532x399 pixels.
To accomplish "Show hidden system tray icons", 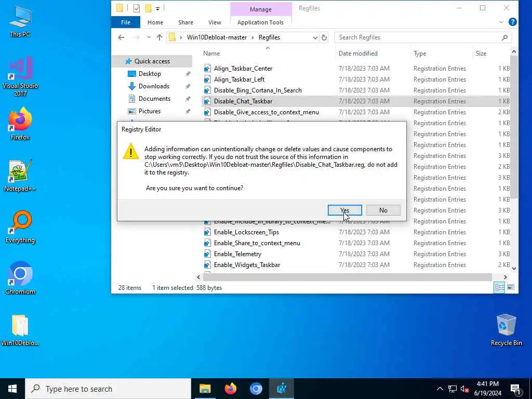I will 440,389.
